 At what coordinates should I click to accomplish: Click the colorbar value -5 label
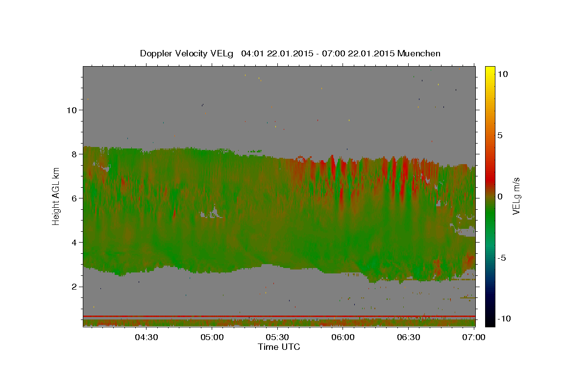[502, 258]
